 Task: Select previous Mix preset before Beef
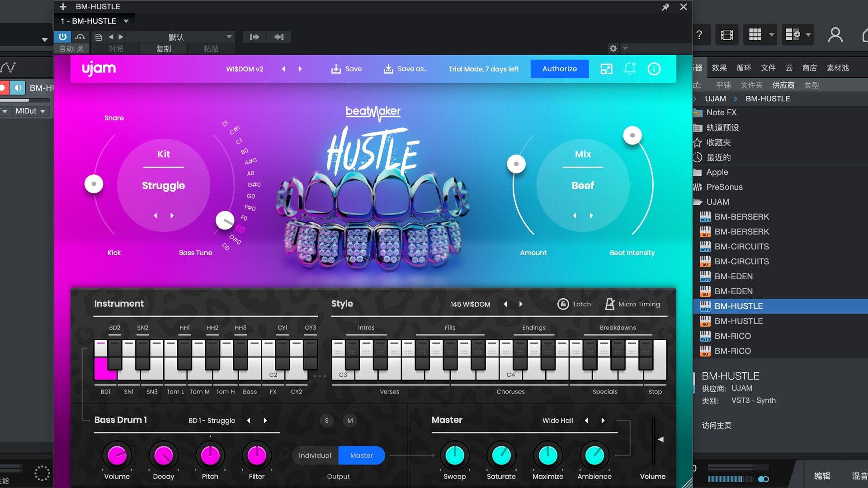tap(575, 216)
